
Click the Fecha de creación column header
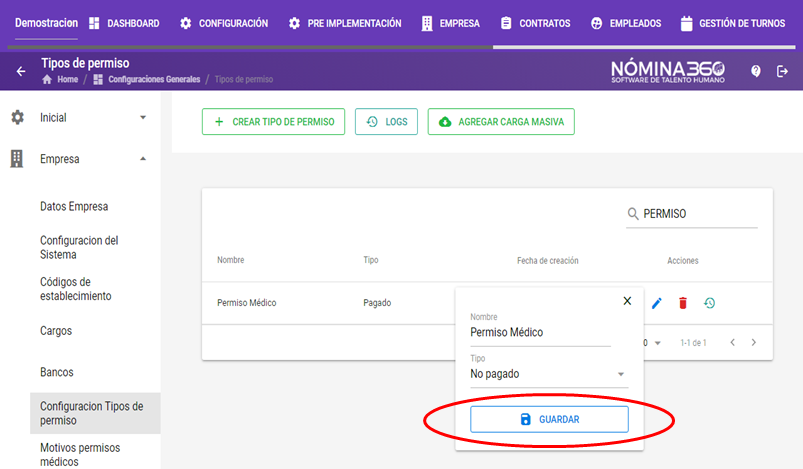coord(547,261)
